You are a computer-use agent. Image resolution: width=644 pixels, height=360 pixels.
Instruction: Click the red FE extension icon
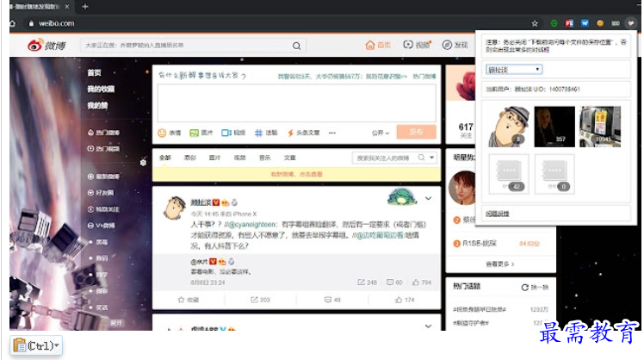[x=569, y=23]
